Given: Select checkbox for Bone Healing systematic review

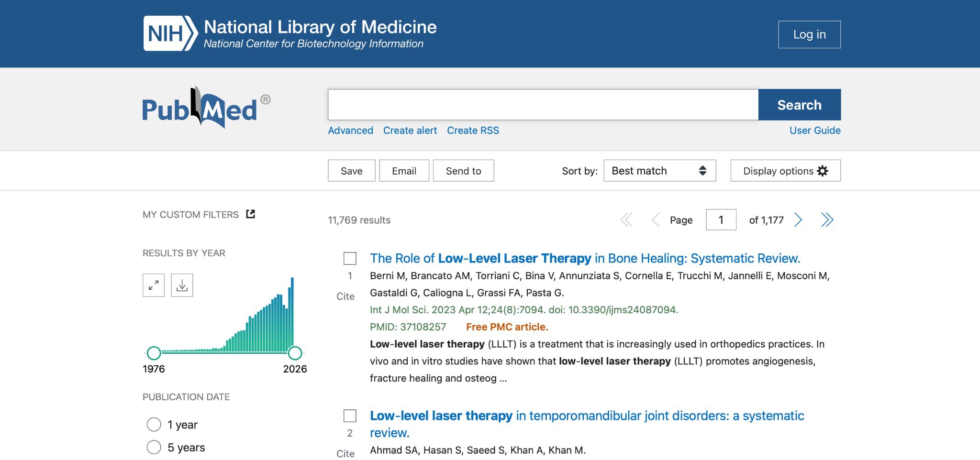Looking at the screenshot, I should point(350,259).
